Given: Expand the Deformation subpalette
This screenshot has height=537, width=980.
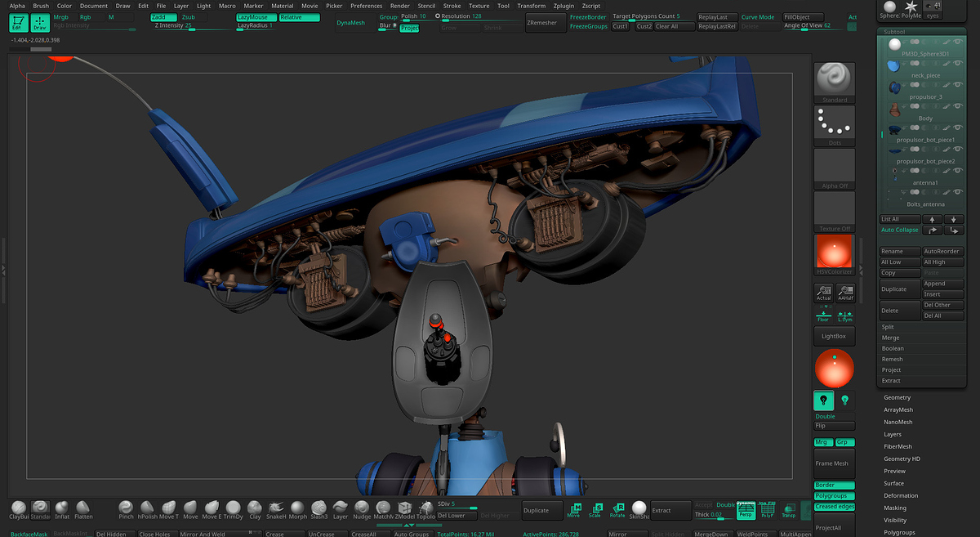Looking at the screenshot, I should (x=901, y=495).
